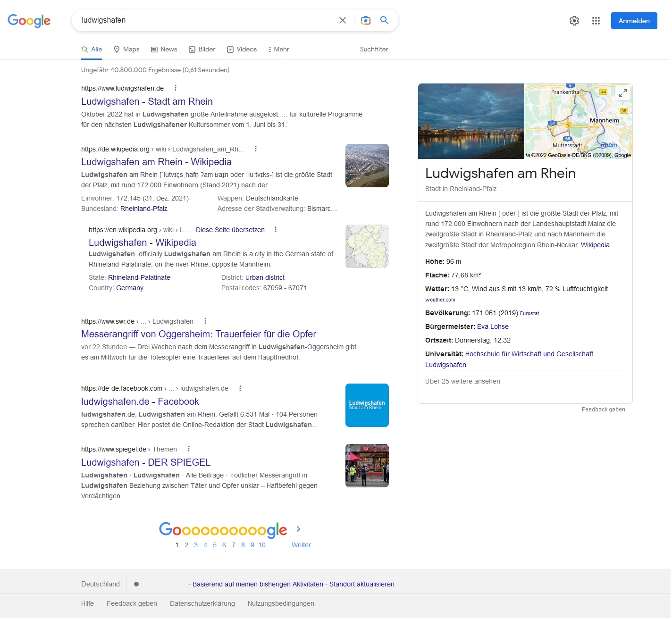Open the Google apps grid
This screenshot has width=672, height=619.
pyautogui.click(x=596, y=21)
